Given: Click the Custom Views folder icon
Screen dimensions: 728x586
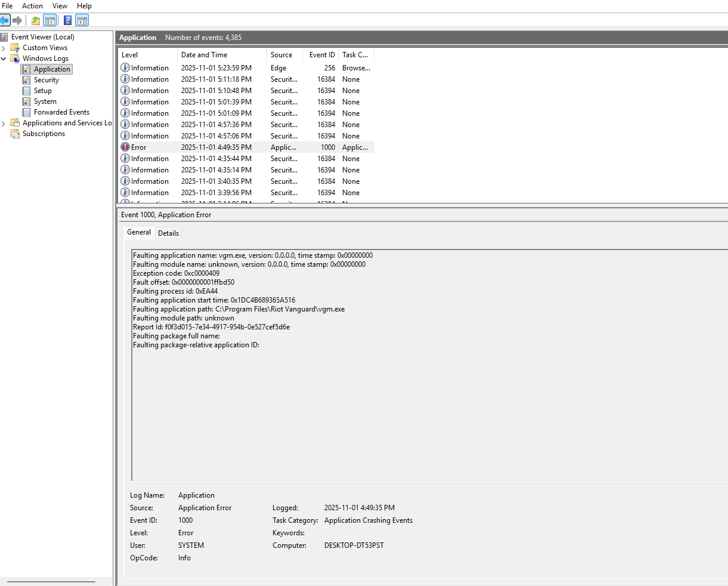Looking at the screenshot, I should 15,48.
